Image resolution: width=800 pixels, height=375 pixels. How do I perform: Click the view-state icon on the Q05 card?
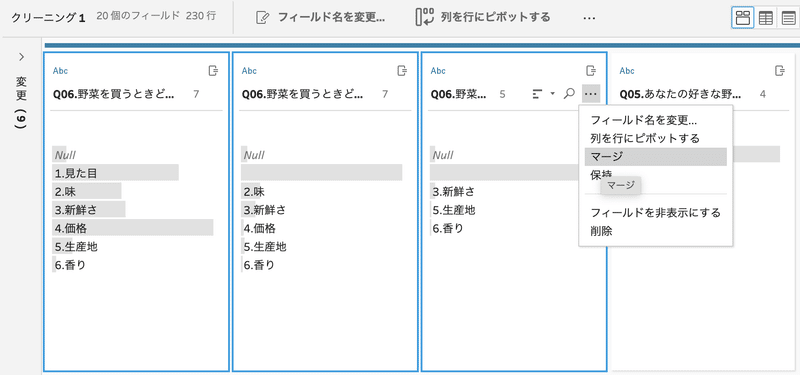click(779, 70)
